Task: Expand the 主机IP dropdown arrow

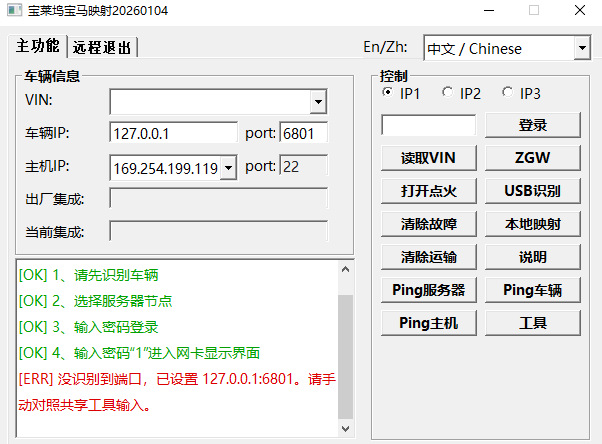Action: pos(228,167)
